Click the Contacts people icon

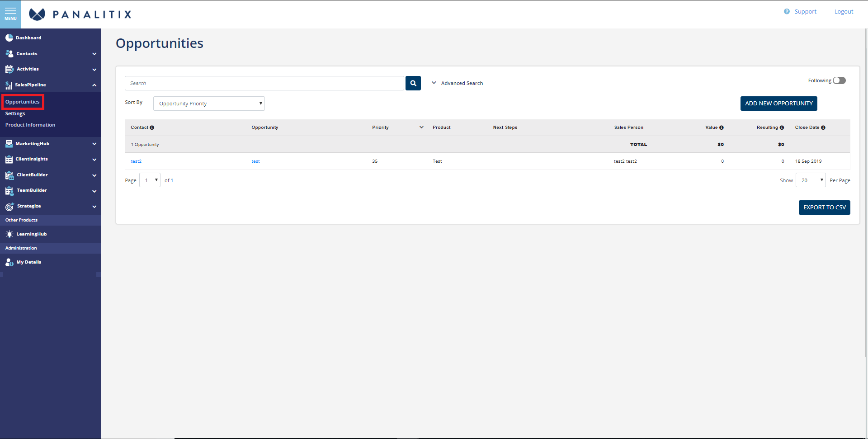[9, 53]
